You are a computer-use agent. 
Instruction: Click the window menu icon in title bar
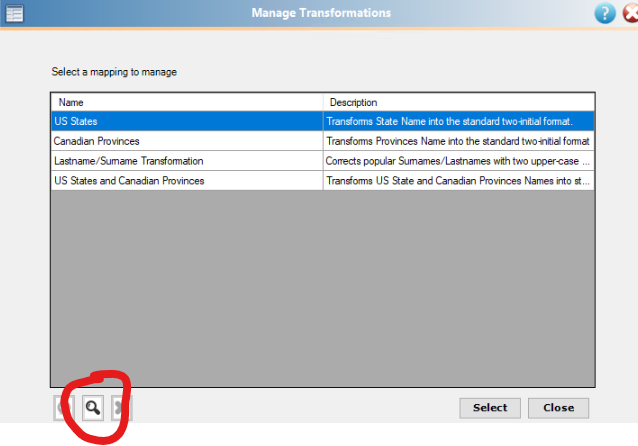15,13
